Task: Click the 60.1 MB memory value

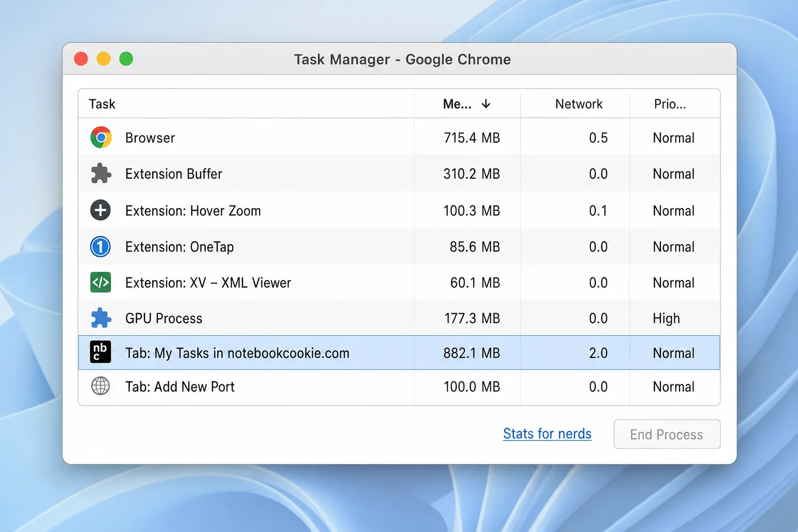Action: tap(475, 283)
